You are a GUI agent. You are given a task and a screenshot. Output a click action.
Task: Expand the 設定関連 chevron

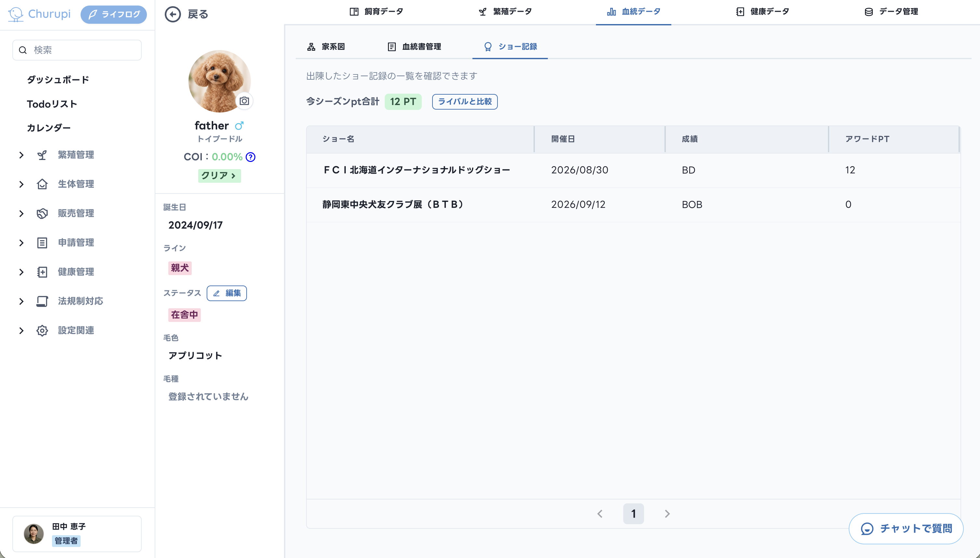tap(21, 330)
